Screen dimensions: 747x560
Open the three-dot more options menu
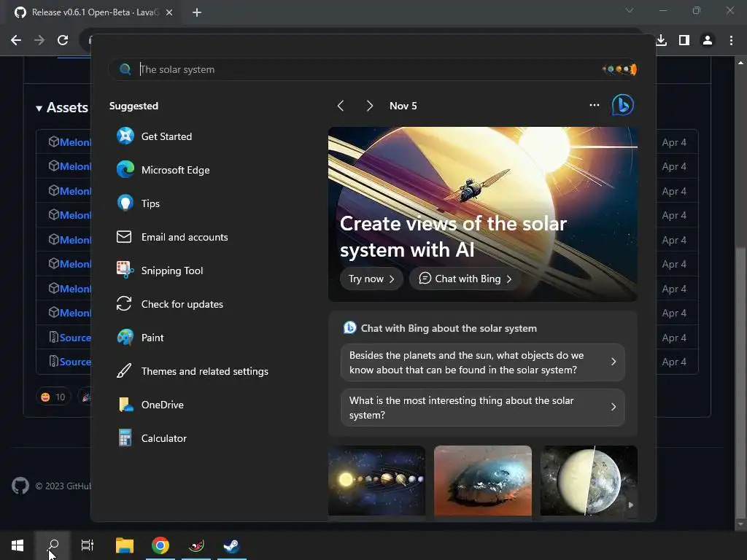pyautogui.click(x=594, y=105)
